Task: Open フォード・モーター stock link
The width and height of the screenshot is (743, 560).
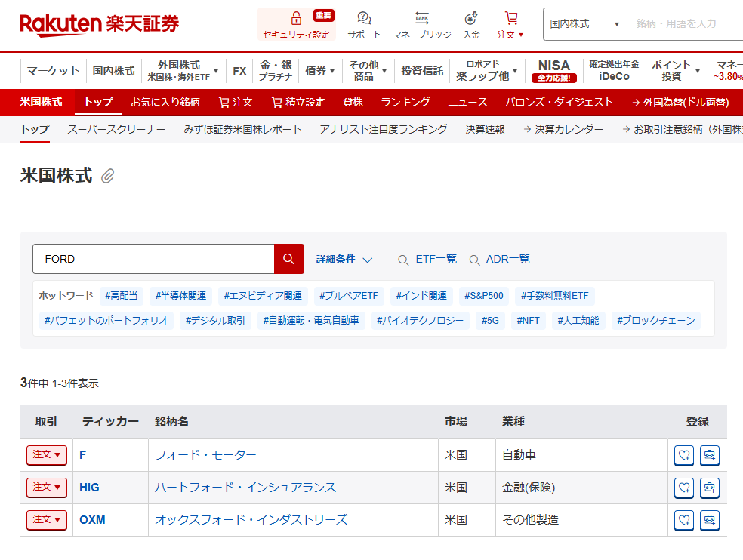Action: [205, 455]
